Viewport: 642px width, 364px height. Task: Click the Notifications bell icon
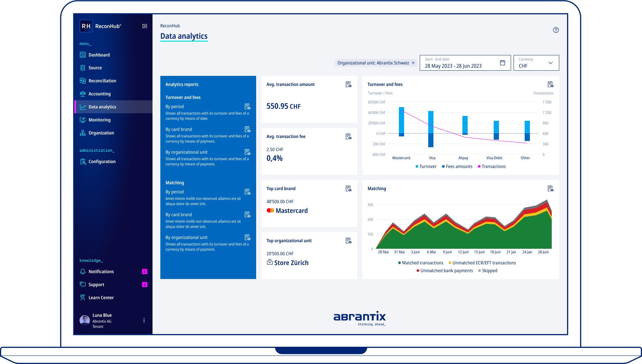click(x=83, y=272)
